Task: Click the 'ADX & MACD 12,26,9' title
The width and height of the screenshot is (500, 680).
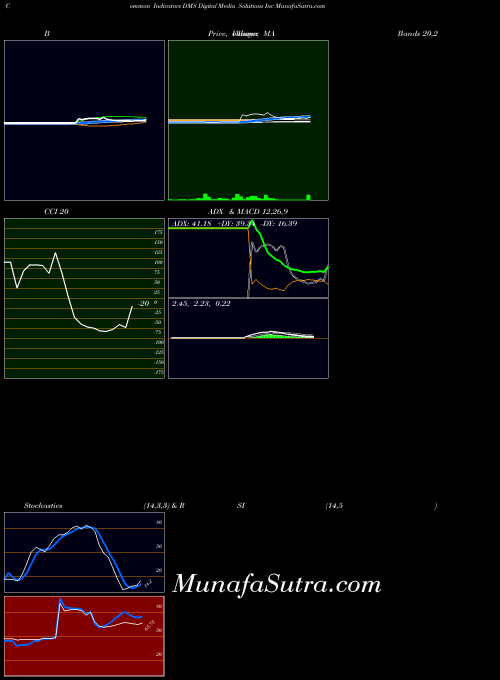Action: tap(248, 212)
